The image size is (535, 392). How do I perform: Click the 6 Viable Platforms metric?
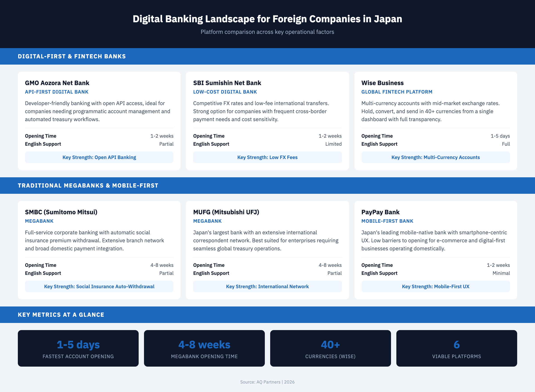[x=456, y=348]
